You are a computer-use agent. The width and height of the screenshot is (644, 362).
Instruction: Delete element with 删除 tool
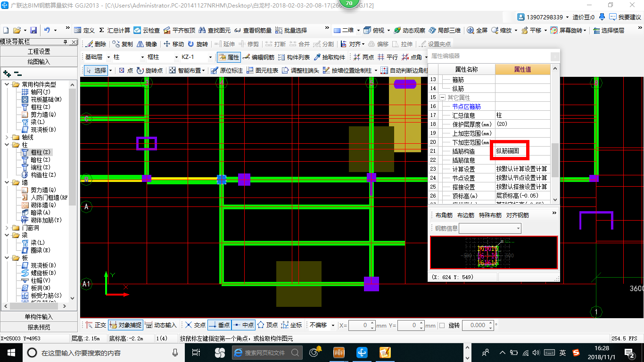pos(96,44)
